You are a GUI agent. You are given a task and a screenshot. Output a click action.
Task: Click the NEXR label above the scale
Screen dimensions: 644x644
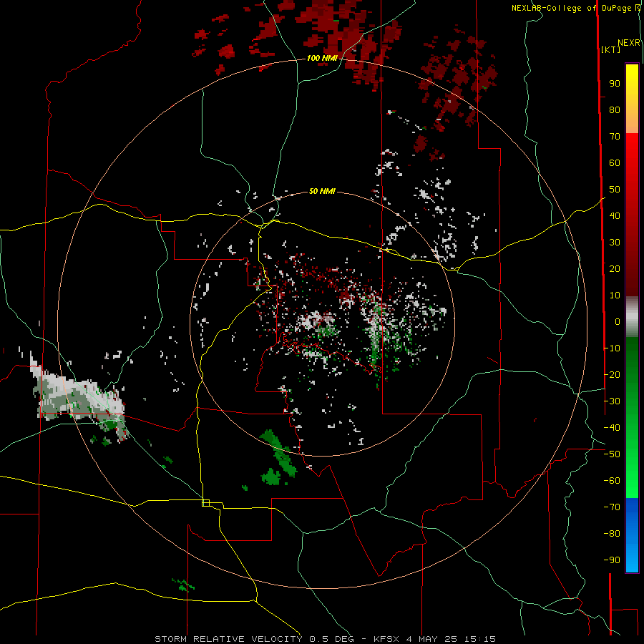pyautogui.click(x=629, y=43)
